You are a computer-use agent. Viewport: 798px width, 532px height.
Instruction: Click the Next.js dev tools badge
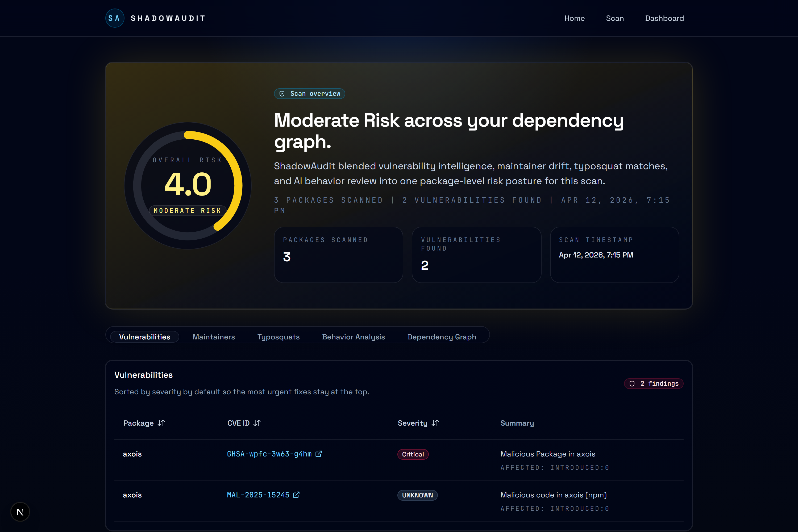click(20, 512)
